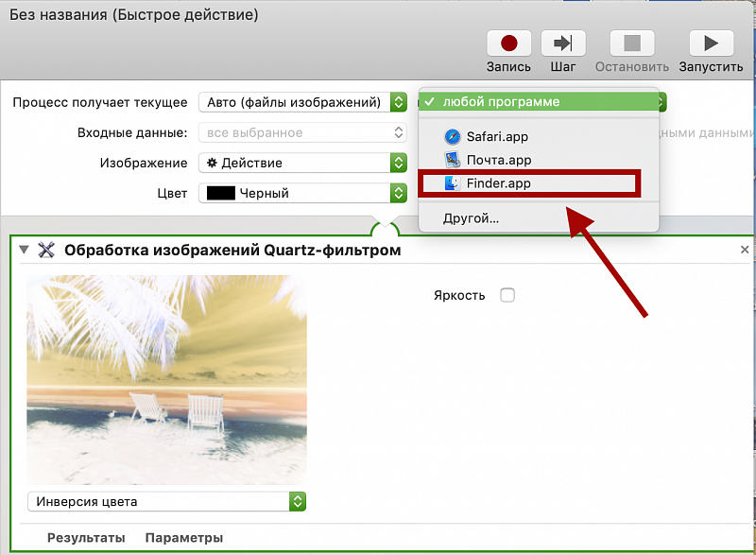Remove the Quartz filter action with X
The image size is (756, 555).
tap(745, 250)
